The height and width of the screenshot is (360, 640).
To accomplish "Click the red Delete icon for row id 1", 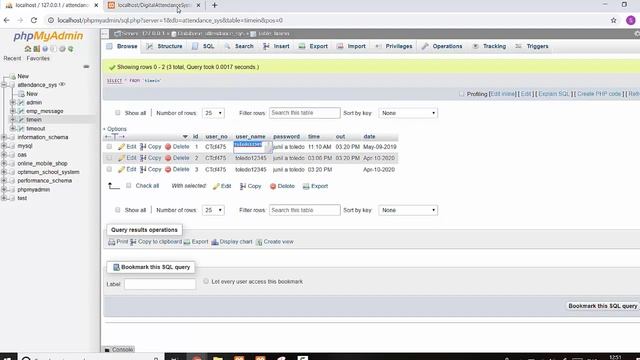I will (x=168, y=147).
